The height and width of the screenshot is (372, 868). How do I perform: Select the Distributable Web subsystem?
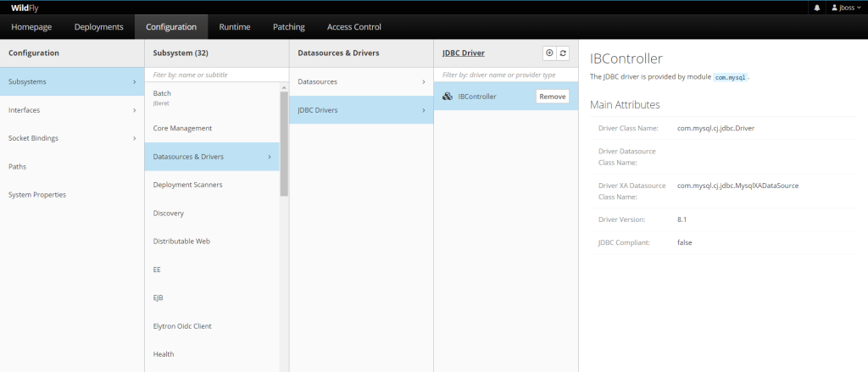[x=212, y=242]
